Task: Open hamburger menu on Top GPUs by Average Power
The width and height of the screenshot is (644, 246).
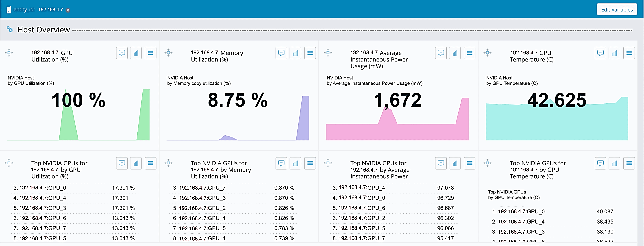Action: [470, 163]
